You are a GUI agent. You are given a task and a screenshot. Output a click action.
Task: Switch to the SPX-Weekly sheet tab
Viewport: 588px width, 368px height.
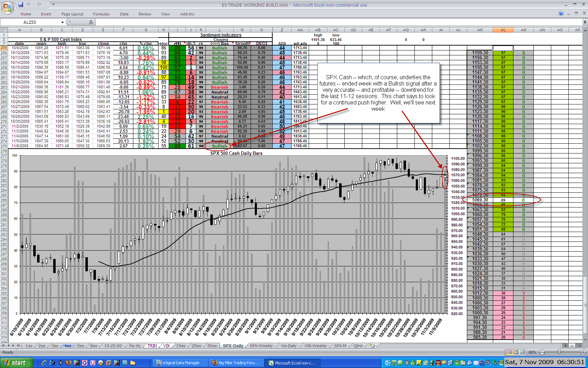tap(261, 346)
